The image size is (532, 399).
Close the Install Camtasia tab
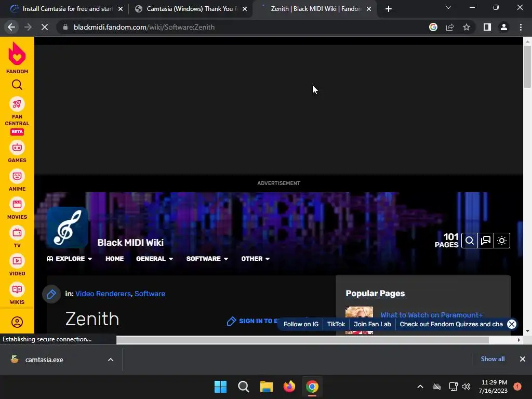[x=121, y=9]
